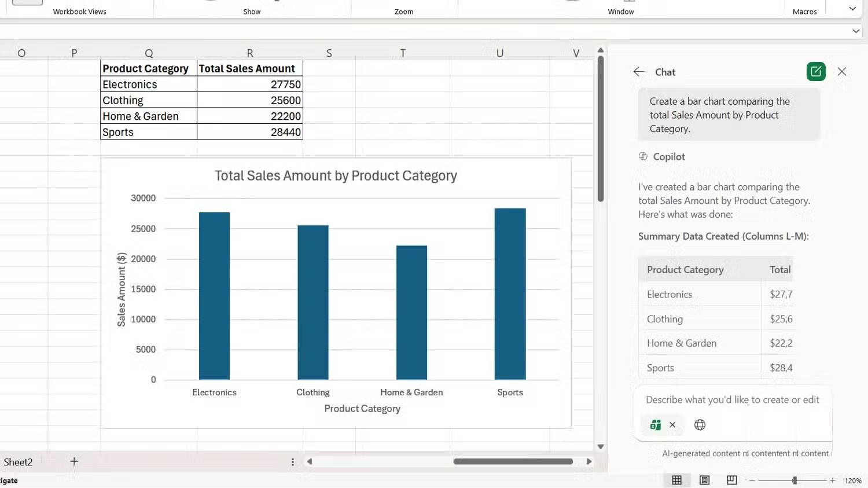Zoom in using the plus control
868x488 pixels.
tap(833, 480)
